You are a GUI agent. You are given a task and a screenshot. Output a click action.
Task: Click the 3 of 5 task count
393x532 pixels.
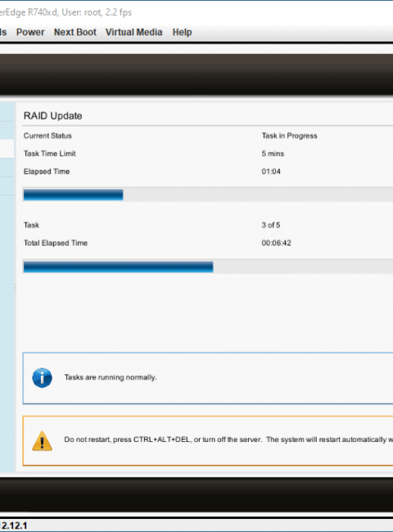tap(270, 225)
